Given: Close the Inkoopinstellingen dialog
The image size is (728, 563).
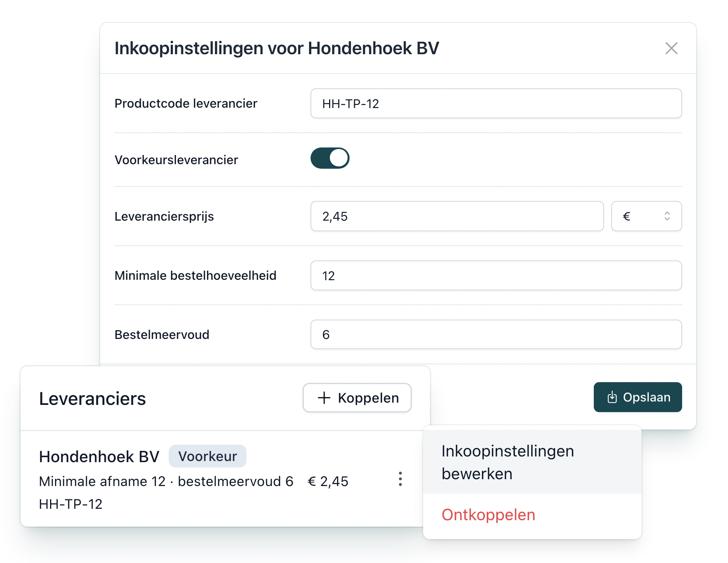Looking at the screenshot, I should click(671, 48).
